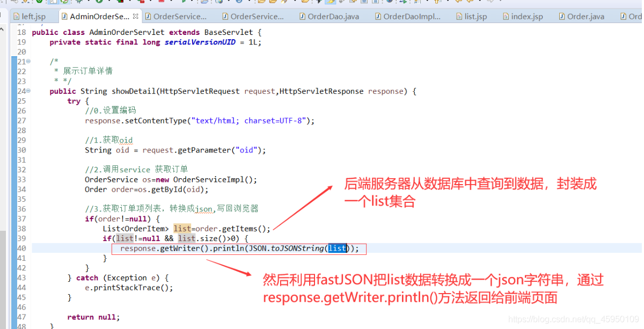This screenshot has width=644, height=329.
Task: Click 'getParameter' on line 30
Action: pyautogui.click(x=204, y=150)
